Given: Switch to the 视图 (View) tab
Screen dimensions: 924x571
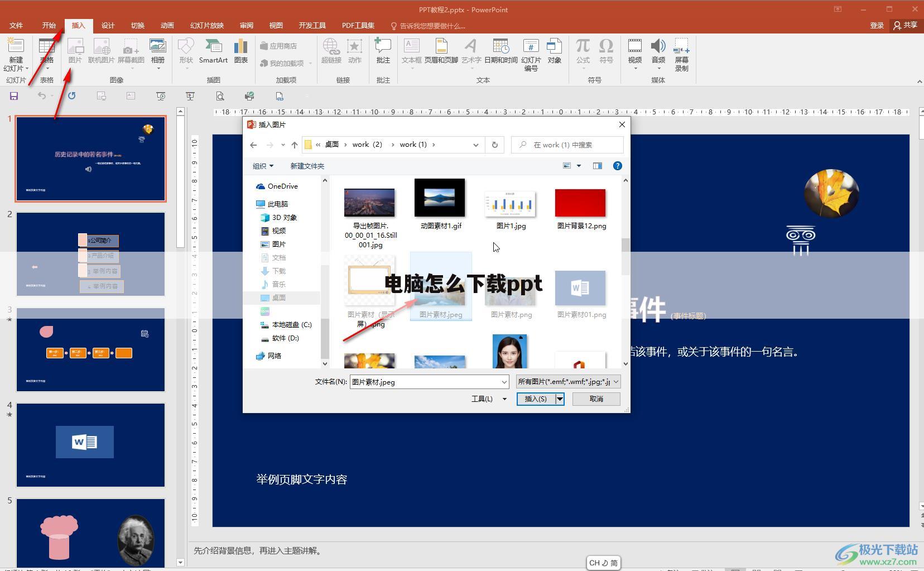Looking at the screenshot, I should (x=276, y=25).
